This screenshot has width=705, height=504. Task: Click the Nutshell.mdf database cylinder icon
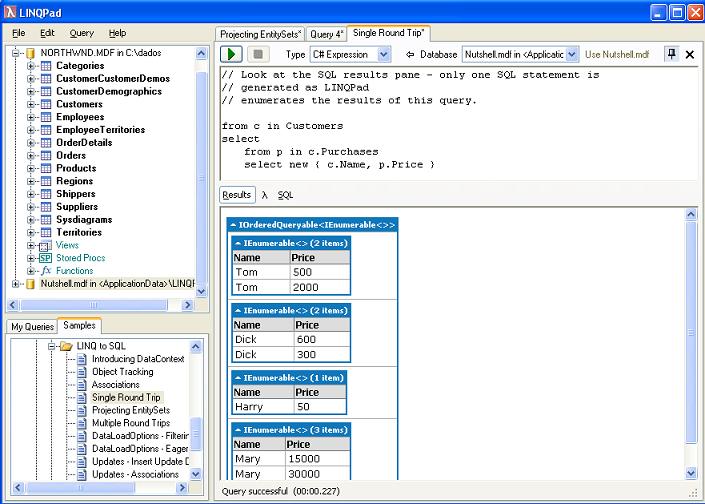(30, 284)
